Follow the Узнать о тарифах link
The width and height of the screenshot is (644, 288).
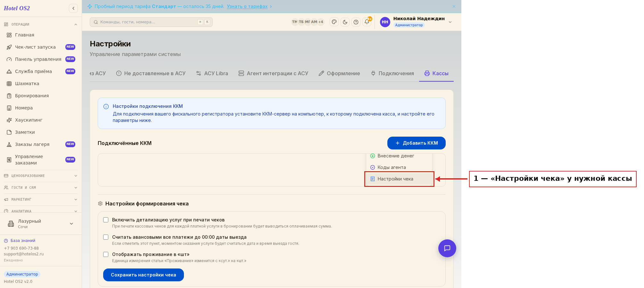point(247,6)
